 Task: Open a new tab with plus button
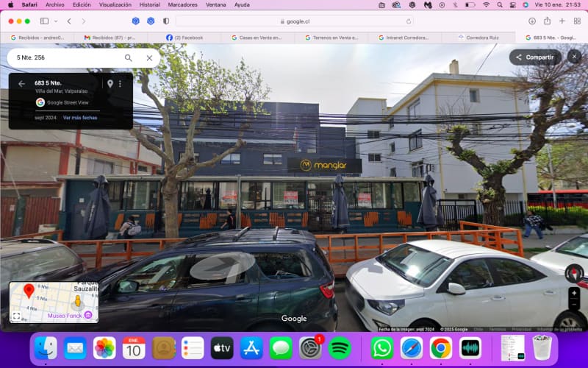pos(562,21)
